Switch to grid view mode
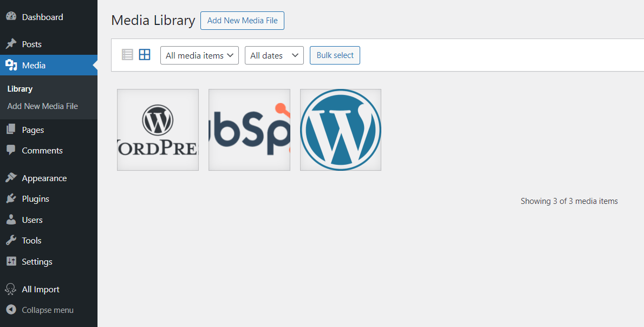Screen dimensions: 644x327 [145, 55]
